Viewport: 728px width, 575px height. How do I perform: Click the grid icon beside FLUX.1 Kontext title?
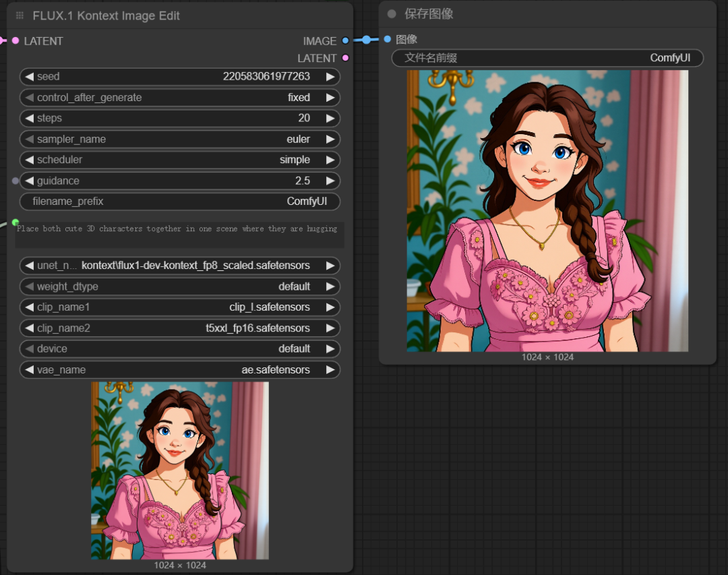tap(20, 16)
